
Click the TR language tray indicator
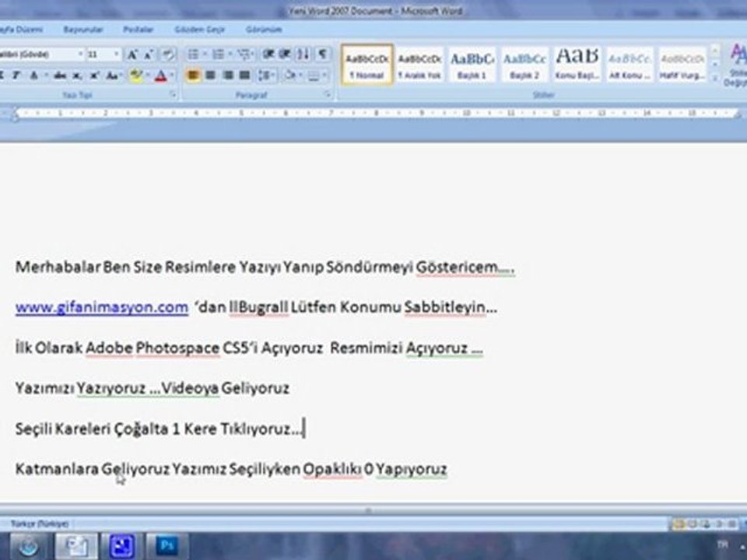point(722,544)
